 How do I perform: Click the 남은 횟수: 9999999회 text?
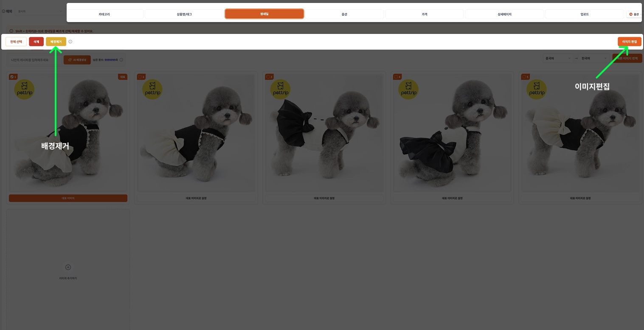[x=105, y=60]
